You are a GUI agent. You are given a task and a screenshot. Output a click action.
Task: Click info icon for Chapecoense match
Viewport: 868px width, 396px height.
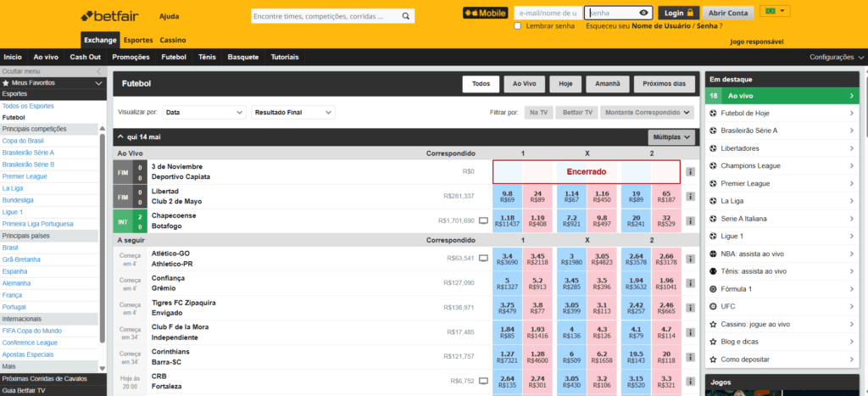(690, 221)
